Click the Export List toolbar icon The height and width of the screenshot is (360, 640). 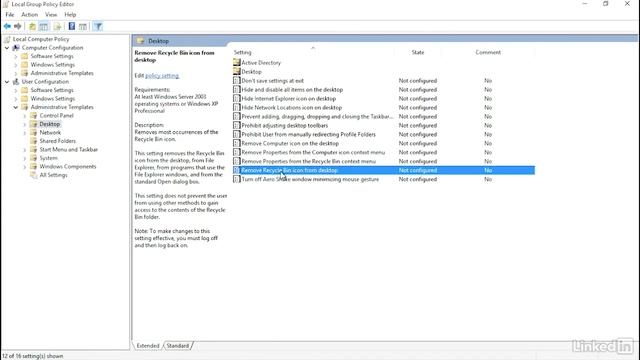[x=58, y=27]
